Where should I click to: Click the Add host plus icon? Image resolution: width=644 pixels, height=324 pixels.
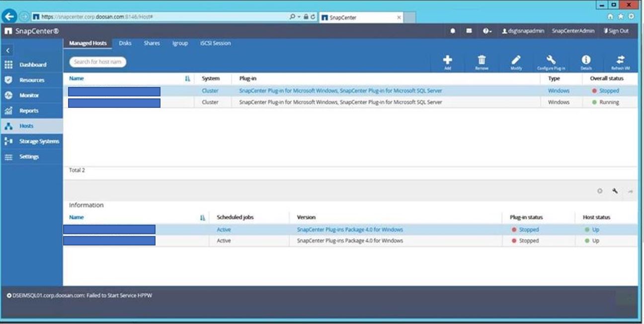click(x=447, y=61)
